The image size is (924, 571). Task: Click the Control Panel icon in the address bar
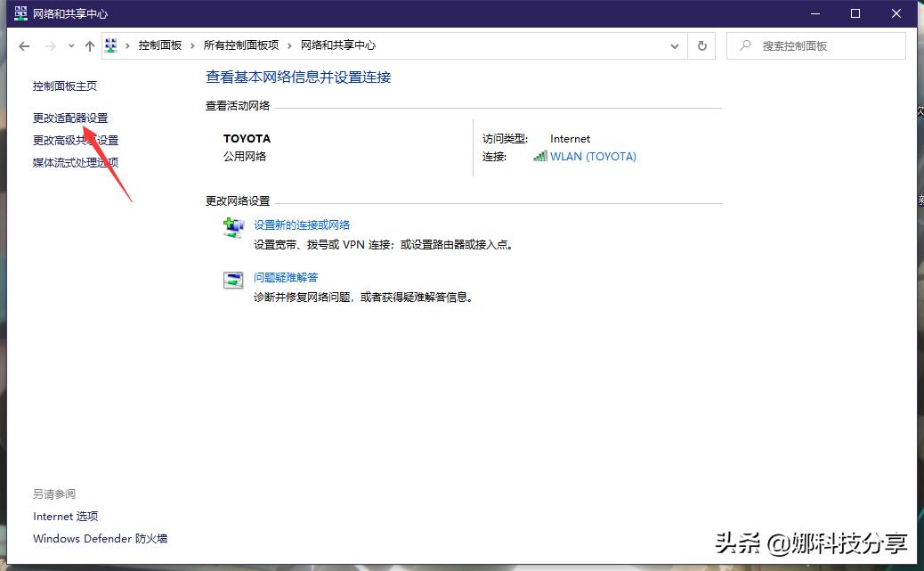pos(110,45)
